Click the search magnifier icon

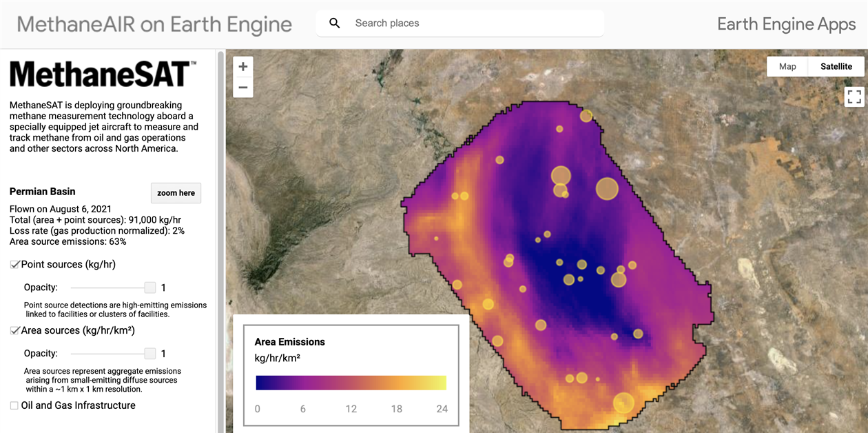(x=334, y=23)
